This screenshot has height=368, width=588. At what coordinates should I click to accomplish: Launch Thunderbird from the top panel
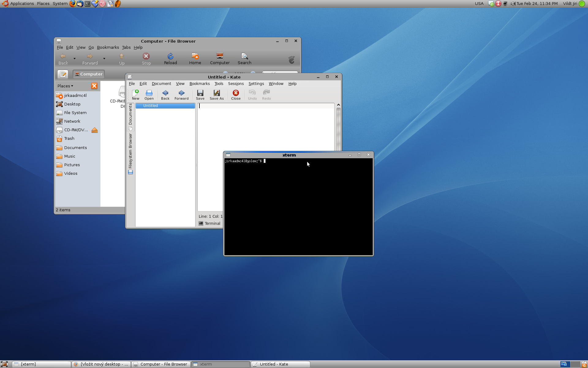coord(80,4)
